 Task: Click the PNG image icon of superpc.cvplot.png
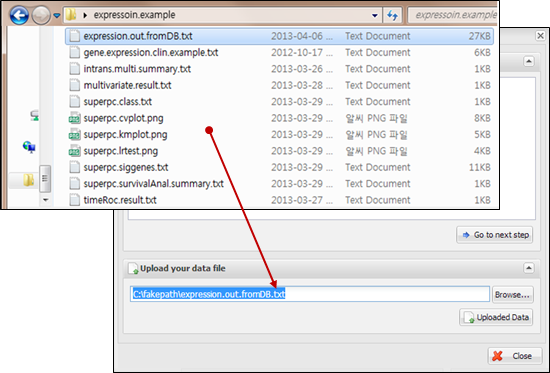[x=74, y=119]
